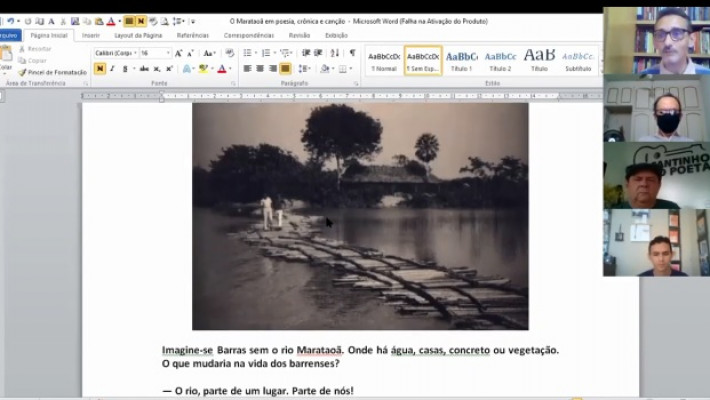Viewport: 710px width, 400px height.
Task: Decrease paragraph indent
Action: [306, 53]
